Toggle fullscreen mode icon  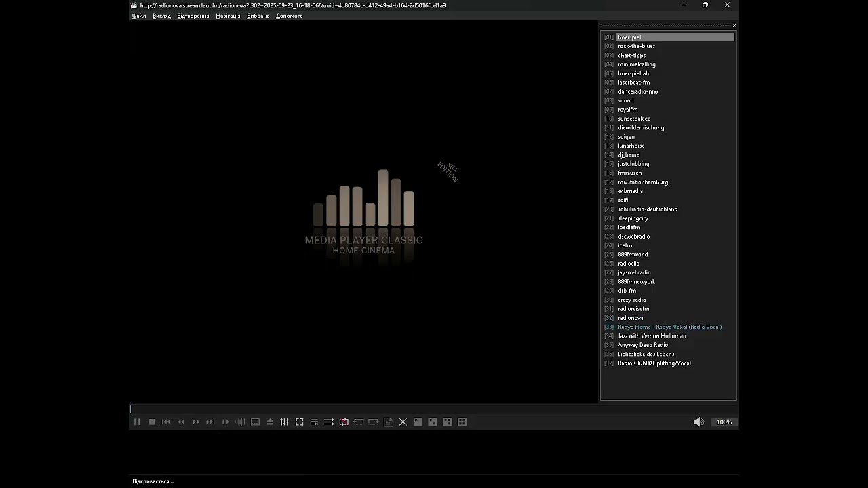coord(300,422)
